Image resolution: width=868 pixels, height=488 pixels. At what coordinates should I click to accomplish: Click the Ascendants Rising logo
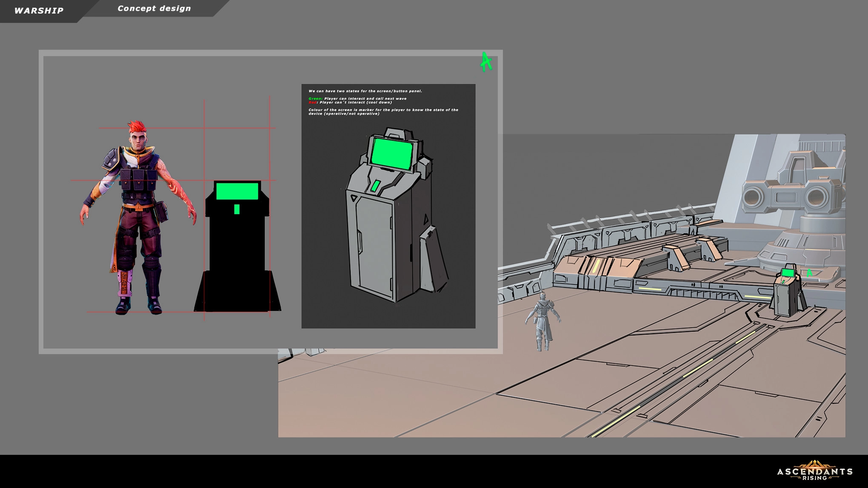pos(814,471)
